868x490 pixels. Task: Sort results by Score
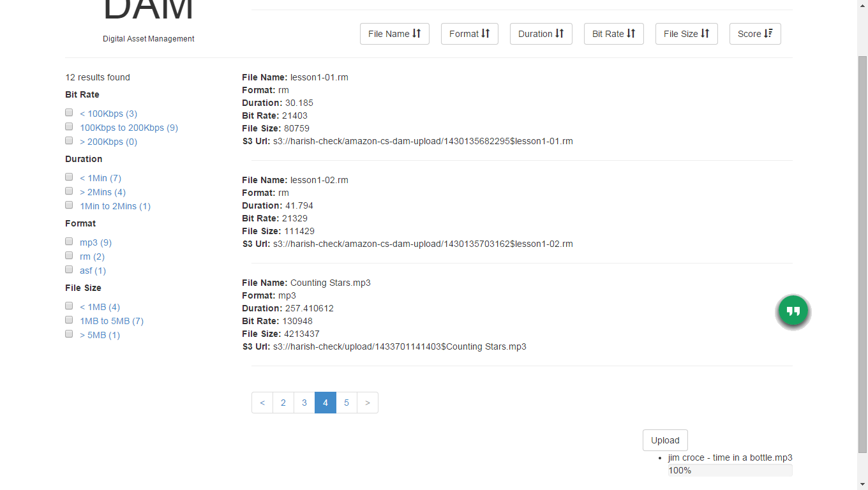(x=755, y=34)
